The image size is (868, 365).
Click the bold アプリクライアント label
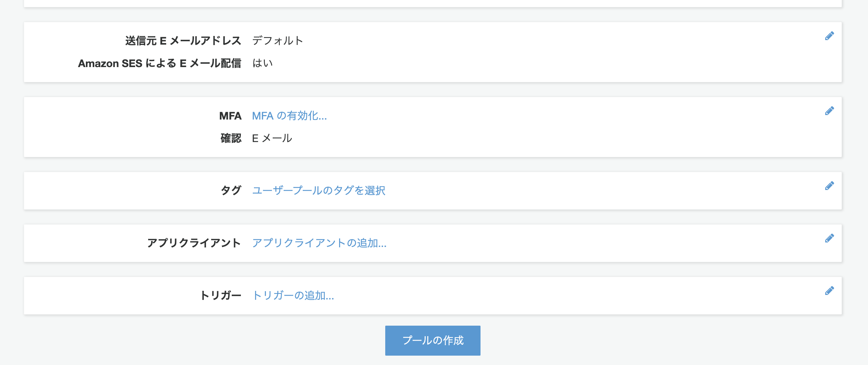[194, 243]
